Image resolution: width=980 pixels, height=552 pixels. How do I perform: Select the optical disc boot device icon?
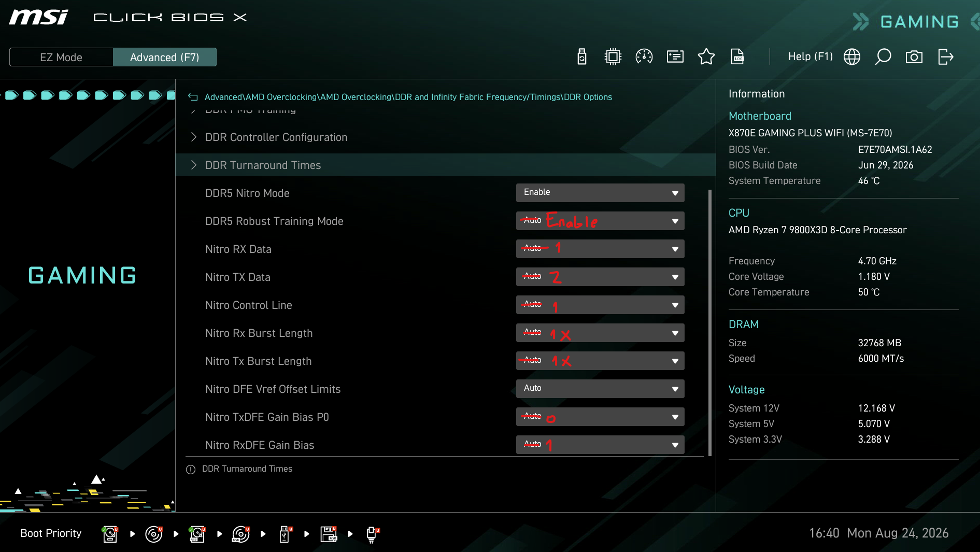[154, 534]
